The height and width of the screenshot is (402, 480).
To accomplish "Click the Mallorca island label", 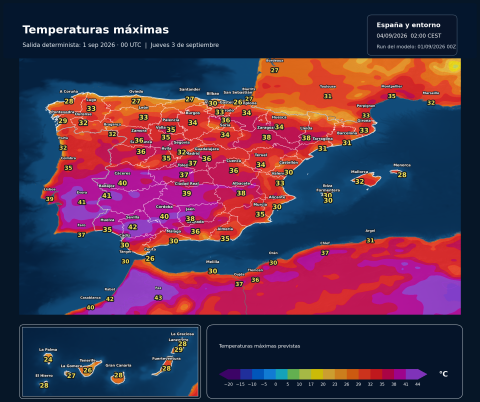I will pyautogui.click(x=359, y=172).
